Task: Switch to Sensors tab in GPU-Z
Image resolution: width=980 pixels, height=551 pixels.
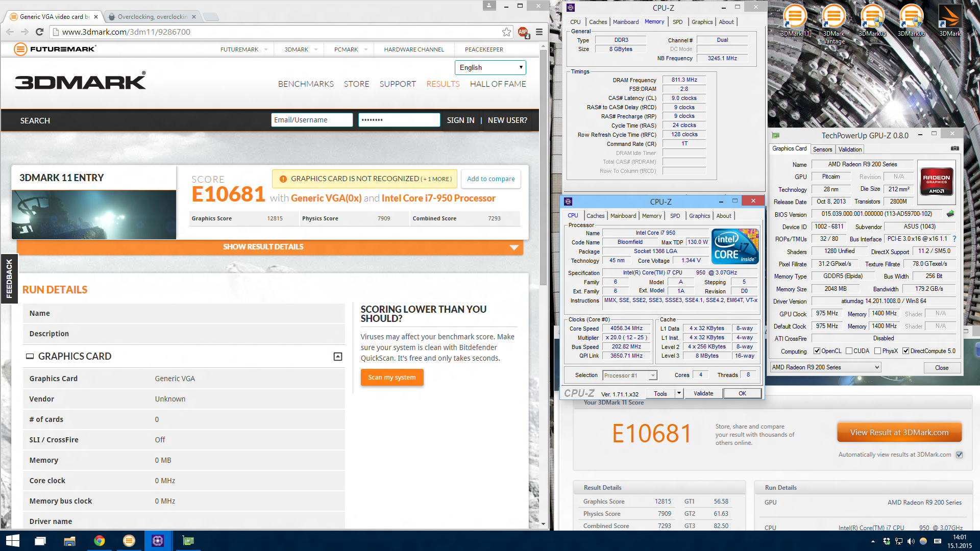Action: click(x=822, y=149)
